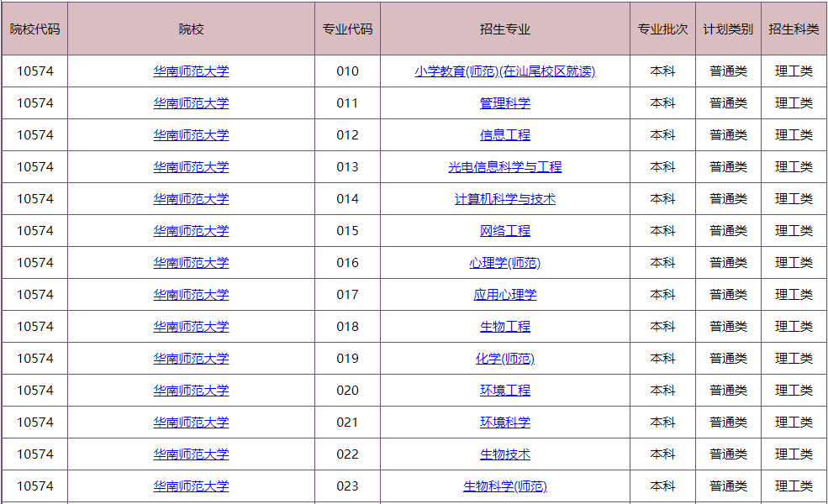Open the 光电信息科学与工程 major link

[x=505, y=167]
